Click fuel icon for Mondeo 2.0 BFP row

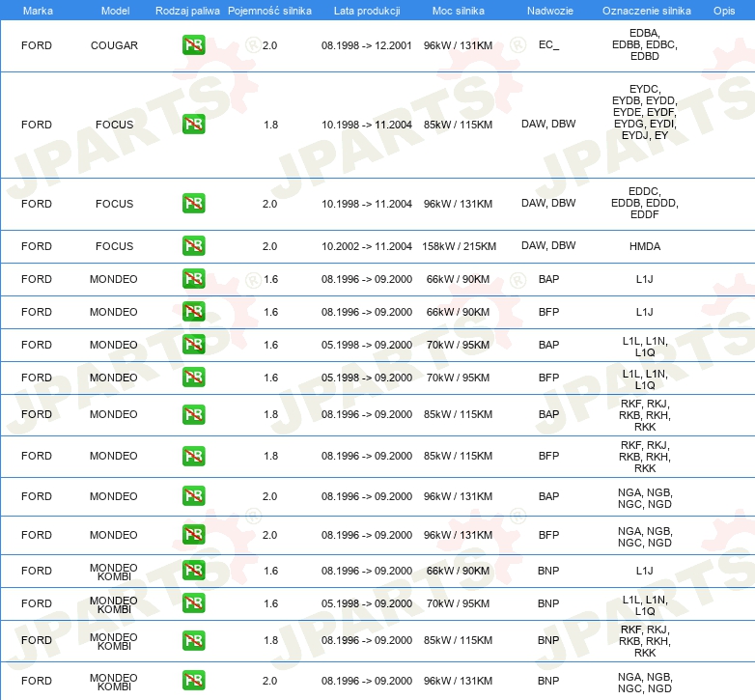(193, 535)
